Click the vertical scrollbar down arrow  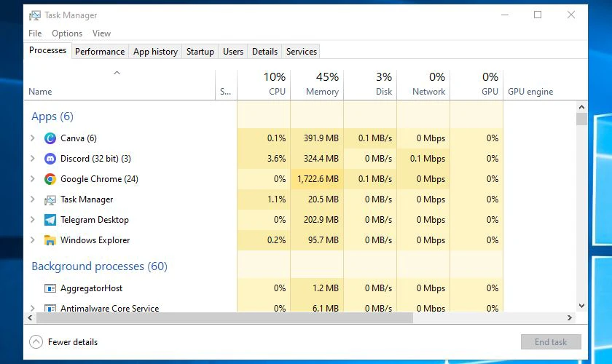tap(581, 306)
